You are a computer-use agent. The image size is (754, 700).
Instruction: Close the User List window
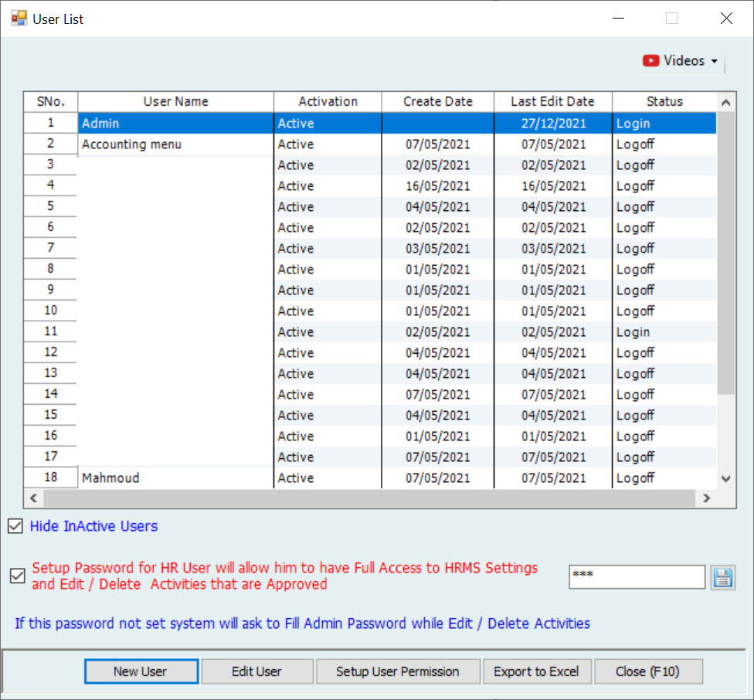tap(726, 19)
